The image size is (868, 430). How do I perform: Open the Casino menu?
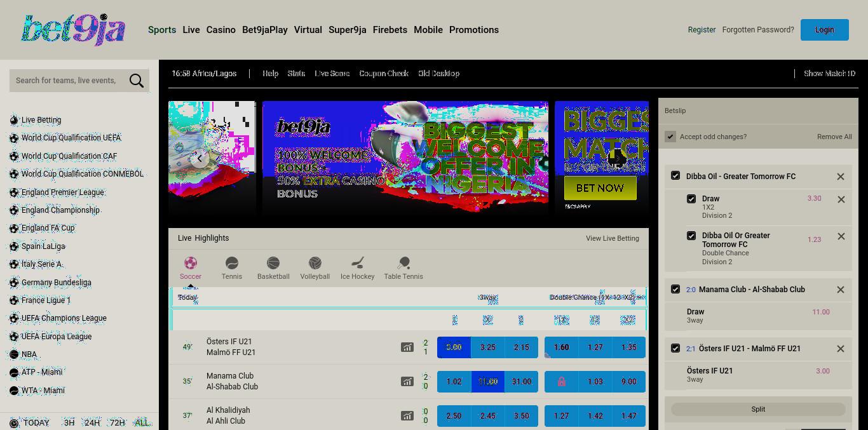pos(221,30)
